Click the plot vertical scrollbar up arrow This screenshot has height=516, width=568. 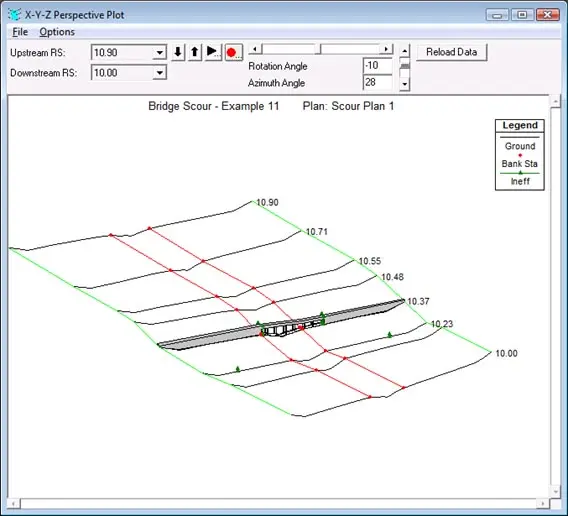pyautogui.click(x=556, y=102)
